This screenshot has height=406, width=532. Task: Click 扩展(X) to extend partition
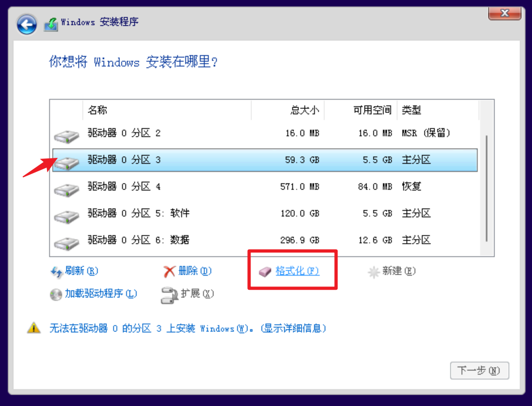(x=197, y=294)
